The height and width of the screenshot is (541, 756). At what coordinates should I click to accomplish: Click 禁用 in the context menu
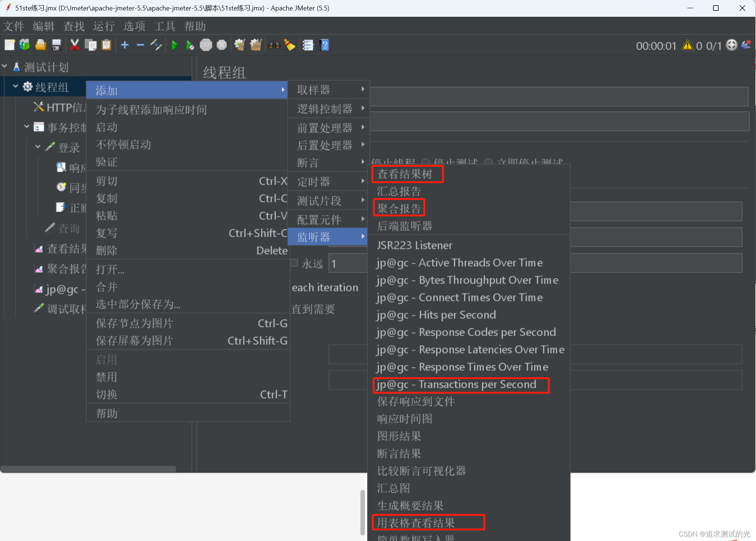point(106,377)
